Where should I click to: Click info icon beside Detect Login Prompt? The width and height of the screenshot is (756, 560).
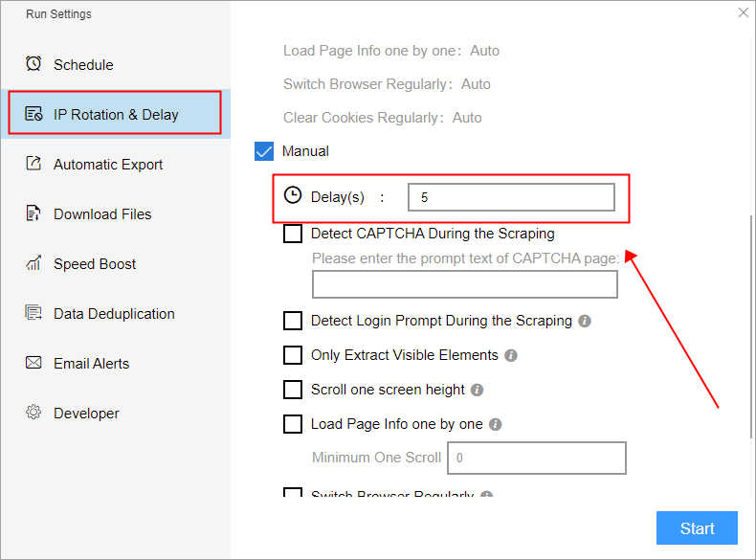585,322
